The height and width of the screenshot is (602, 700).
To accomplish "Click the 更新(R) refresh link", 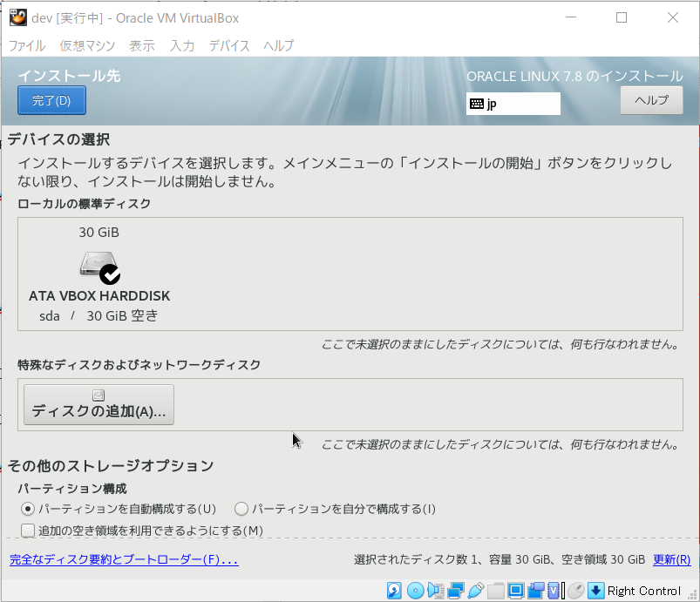I will click(672, 559).
